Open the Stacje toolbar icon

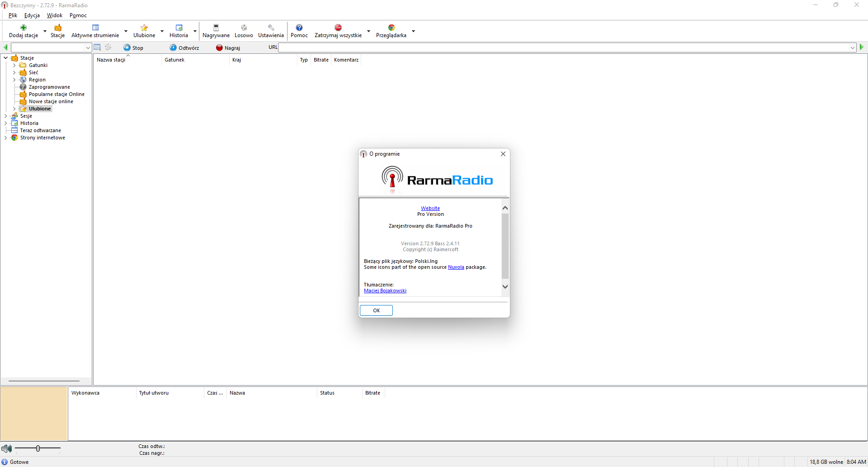[57, 31]
